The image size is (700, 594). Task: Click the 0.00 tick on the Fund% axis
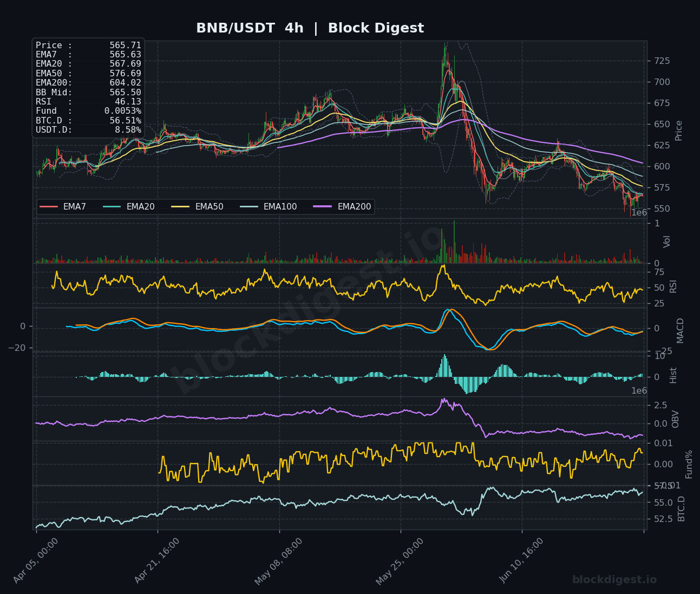[663, 465]
